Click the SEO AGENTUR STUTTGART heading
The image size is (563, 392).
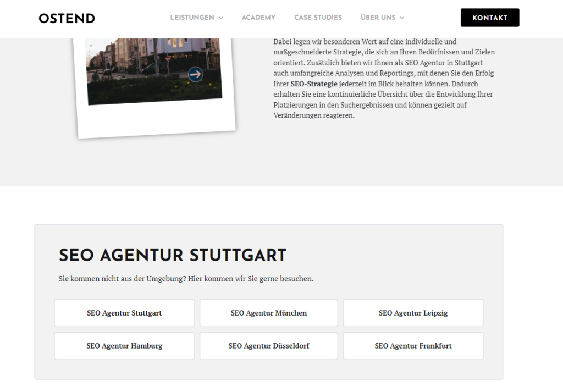172,255
